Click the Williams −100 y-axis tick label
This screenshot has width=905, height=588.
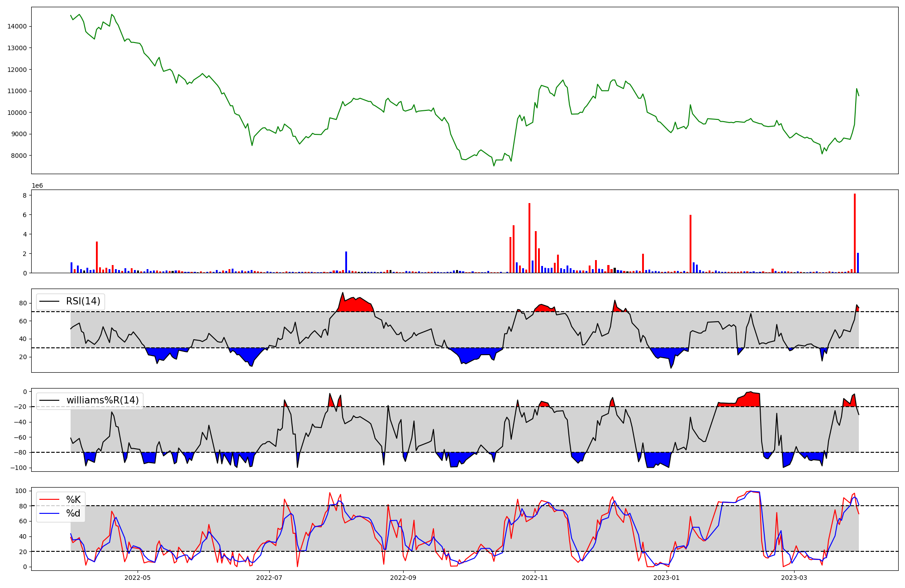click(x=18, y=468)
